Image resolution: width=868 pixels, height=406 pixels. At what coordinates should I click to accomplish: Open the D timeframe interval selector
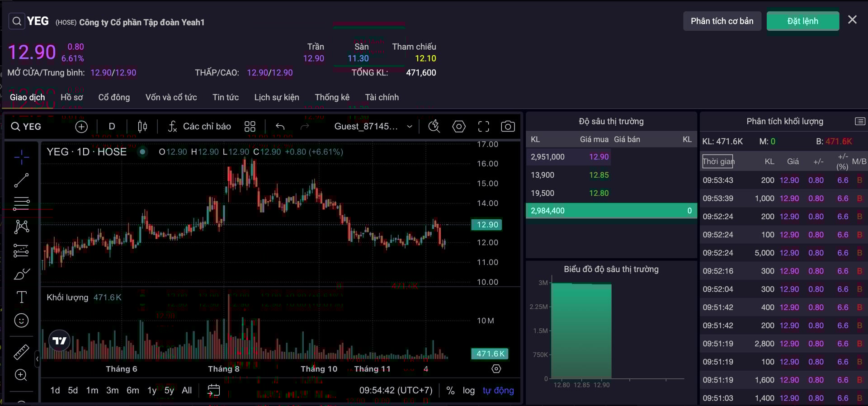coord(112,127)
